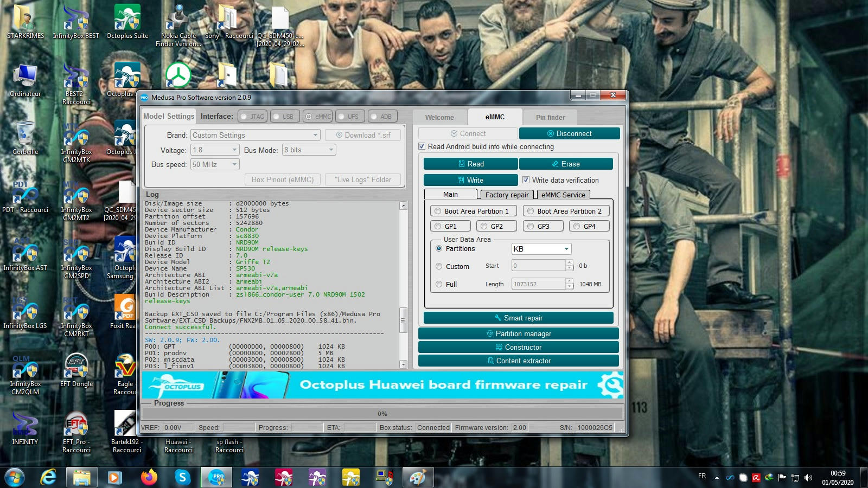
Task: Click the Medusa Pro taskbar icon
Action: [216, 477]
